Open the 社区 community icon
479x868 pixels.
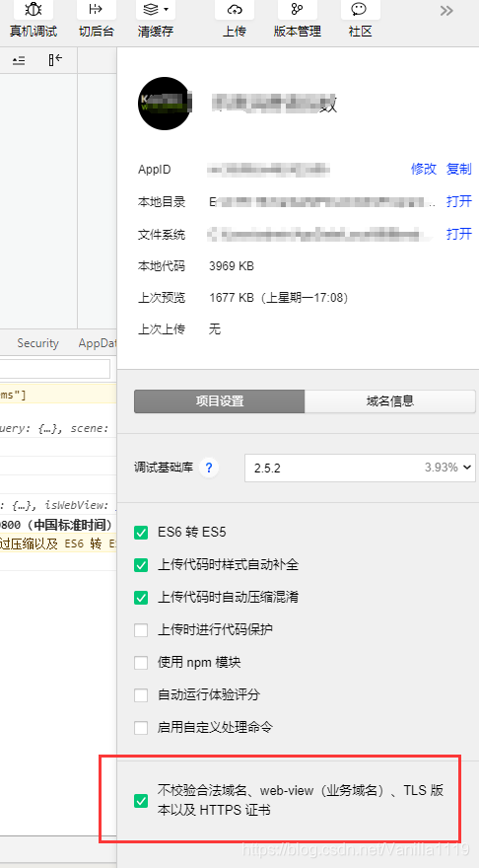tap(360, 10)
